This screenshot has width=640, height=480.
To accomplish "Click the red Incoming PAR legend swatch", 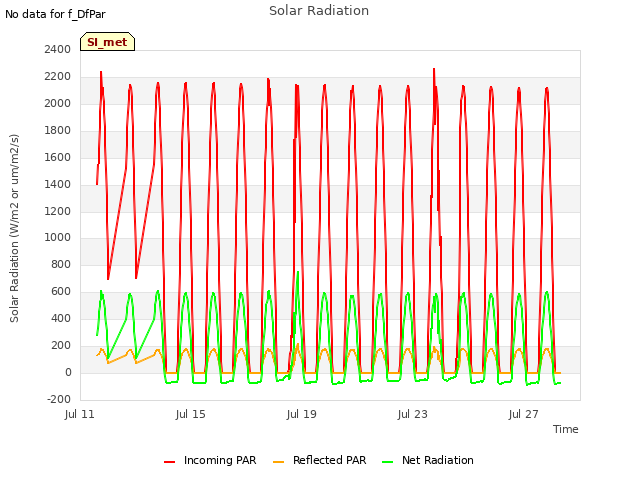I will click(169, 462).
